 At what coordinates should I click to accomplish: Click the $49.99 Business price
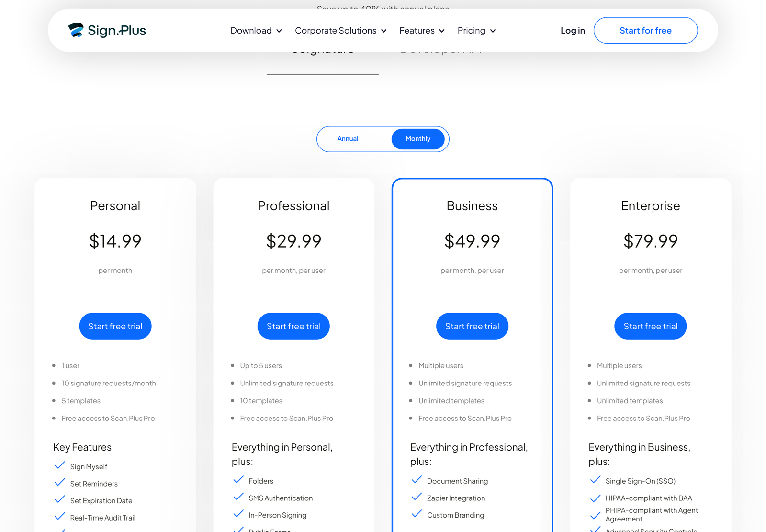(472, 241)
